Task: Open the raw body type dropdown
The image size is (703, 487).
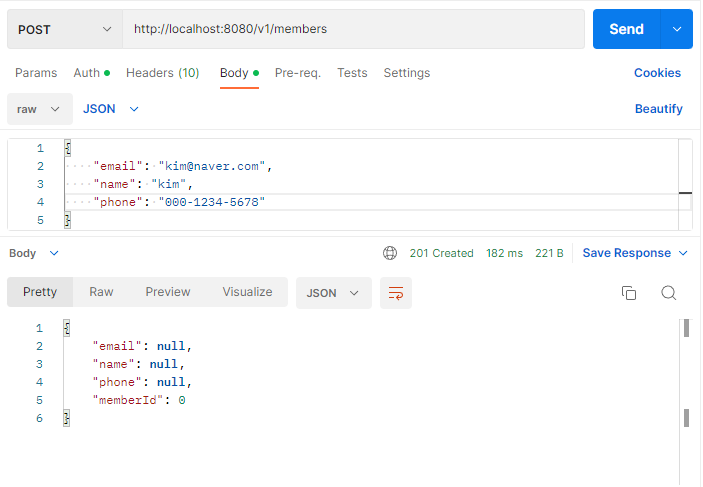Action: point(39,109)
